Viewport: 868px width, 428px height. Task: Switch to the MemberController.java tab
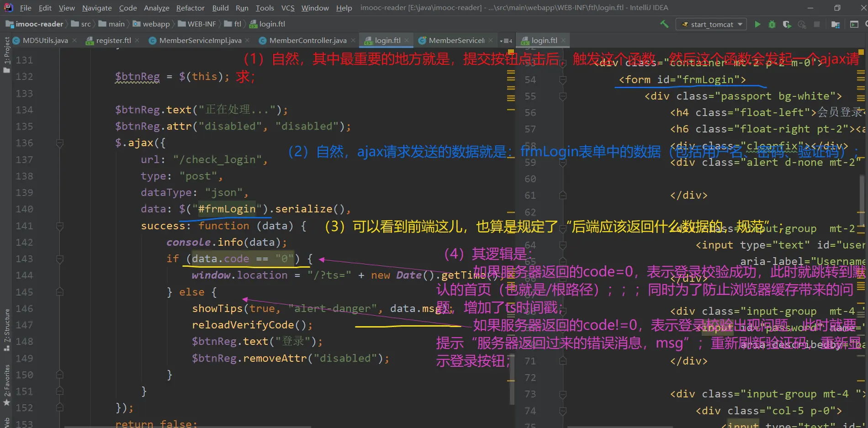pyautogui.click(x=307, y=41)
